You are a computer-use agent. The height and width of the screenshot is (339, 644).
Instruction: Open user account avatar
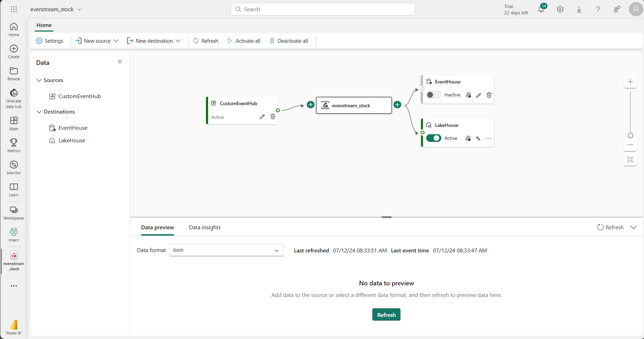coord(636,9)
